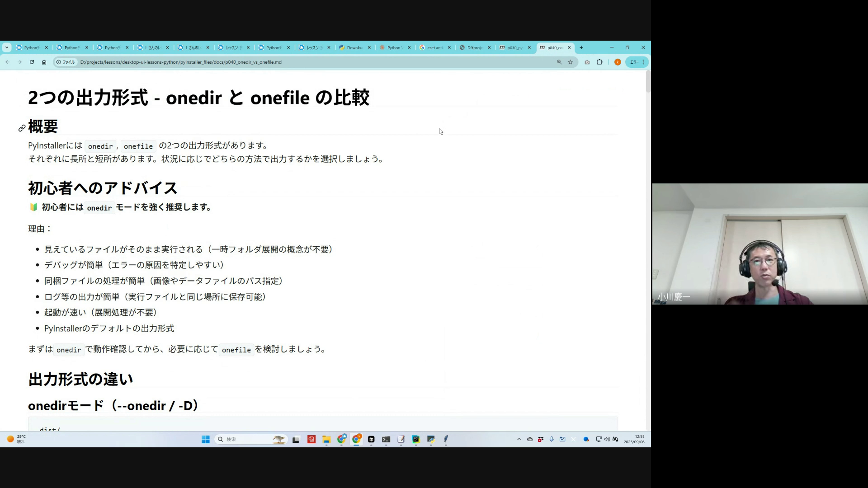Viewport: 868px width, 488px height.
Task: Bookmark this page with star icon
Action: 571,62
